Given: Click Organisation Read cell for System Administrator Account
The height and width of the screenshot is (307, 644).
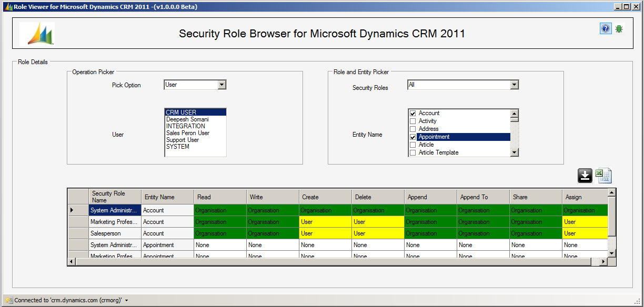Looking at the screenshot, I should tap(220, 210).
